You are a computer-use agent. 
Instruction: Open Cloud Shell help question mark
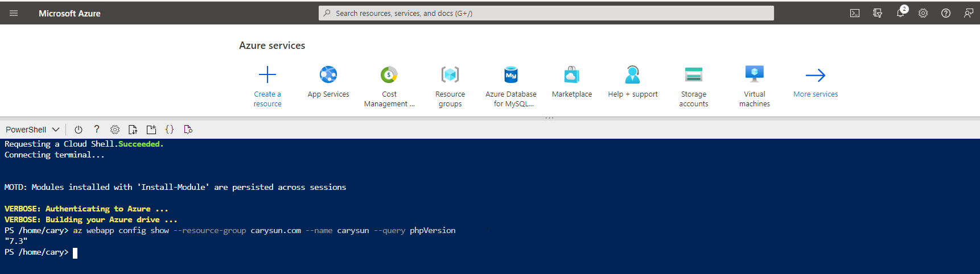97,129
